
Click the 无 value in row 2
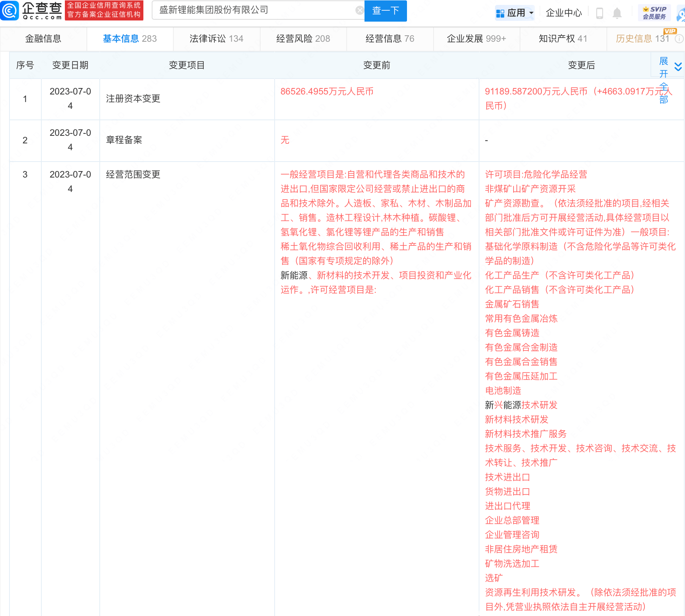(285, 140)
